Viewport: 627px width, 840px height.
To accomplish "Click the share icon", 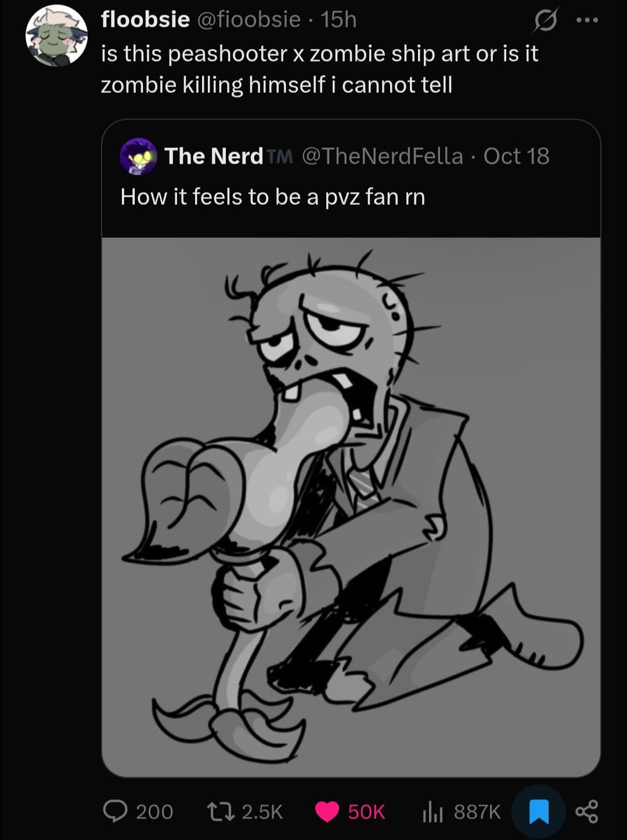I will click(x=586, y=811).
